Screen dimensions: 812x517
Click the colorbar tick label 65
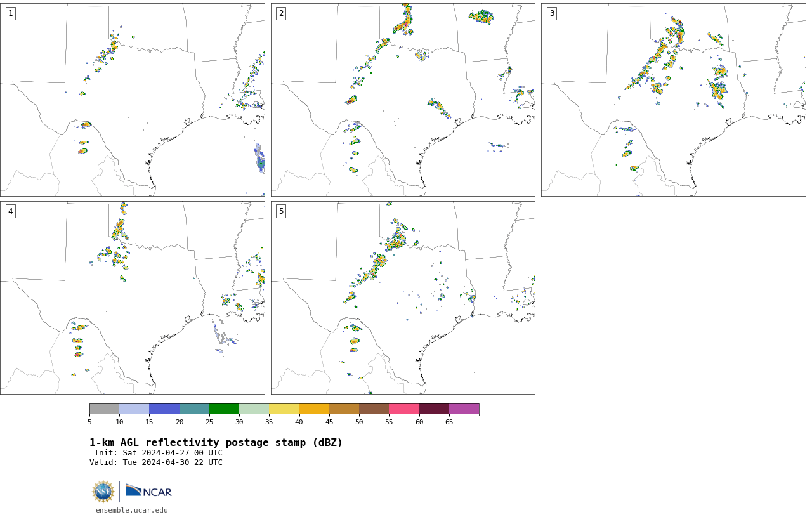pyautogui.click(x=449, y=422)
